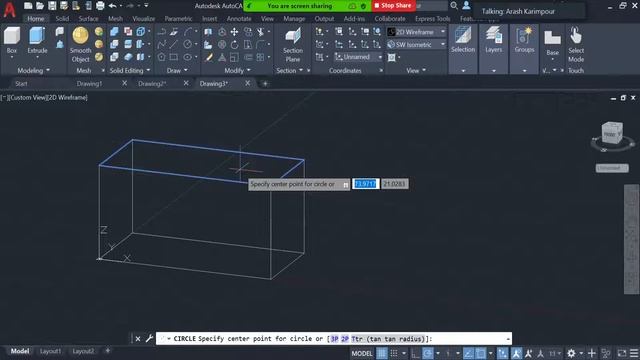The height and width of the screenshot is (360, 640).
Task: Switch to the Drawing1 file tab
Action: [89, 84]
